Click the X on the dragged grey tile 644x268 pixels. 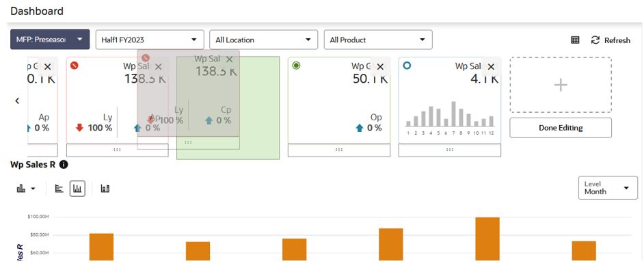coord(230,59)
